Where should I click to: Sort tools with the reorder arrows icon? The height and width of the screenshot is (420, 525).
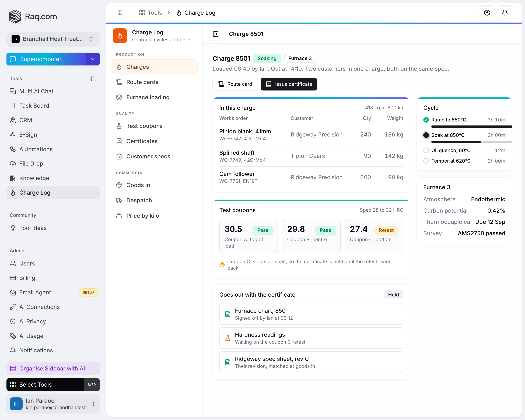(x=93, y=78)
